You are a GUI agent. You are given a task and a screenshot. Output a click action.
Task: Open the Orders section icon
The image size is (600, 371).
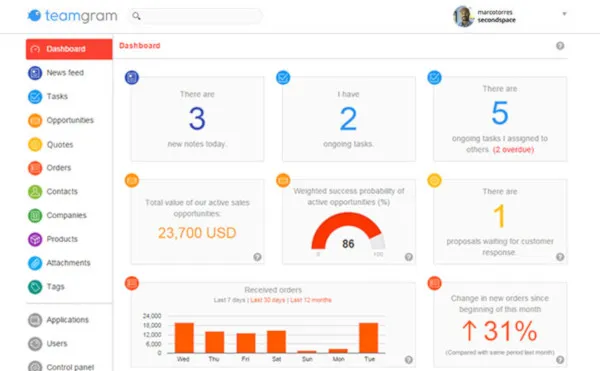35,168
